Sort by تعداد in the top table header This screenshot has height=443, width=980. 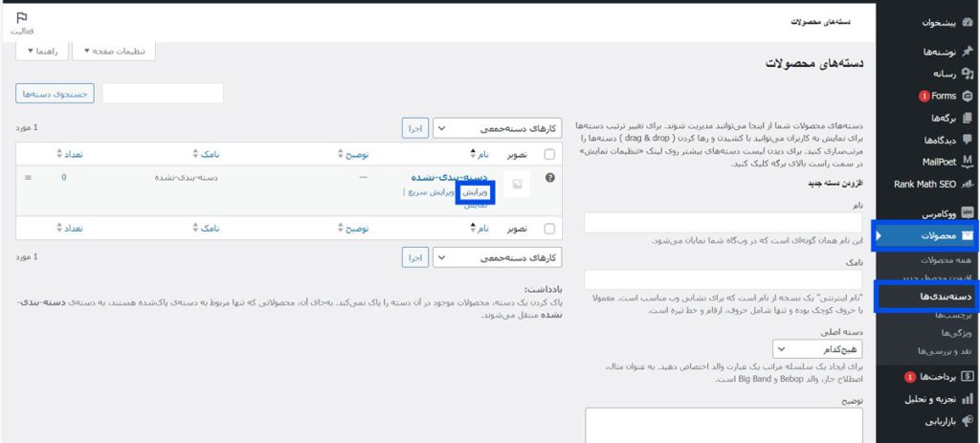[70, 154]
